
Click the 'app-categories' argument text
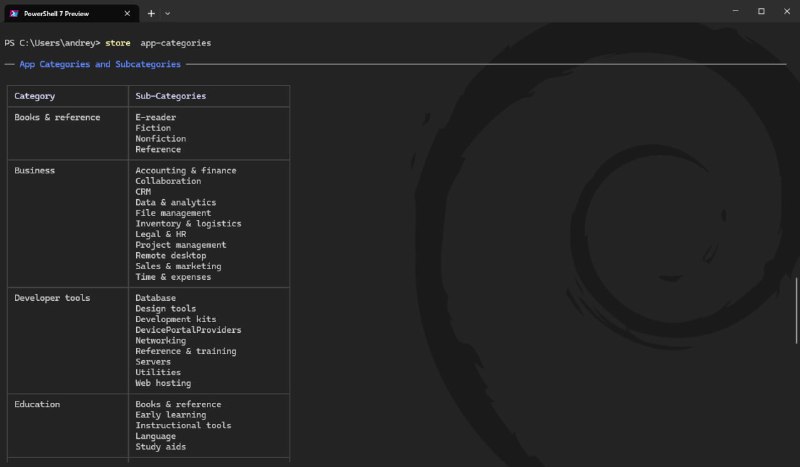click(x=176, y=43)
